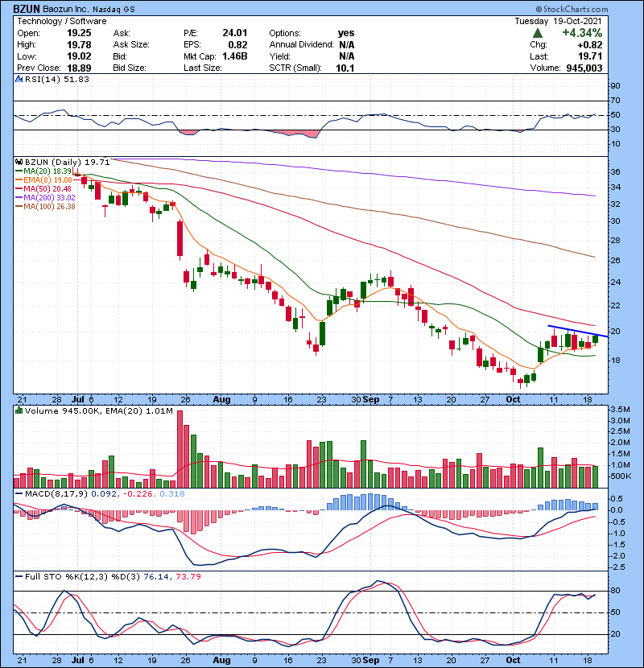Click the MACD value 0.092
The width and height of the screenshot is (644, 668).
pyautogui.click(x=104, y=494)
